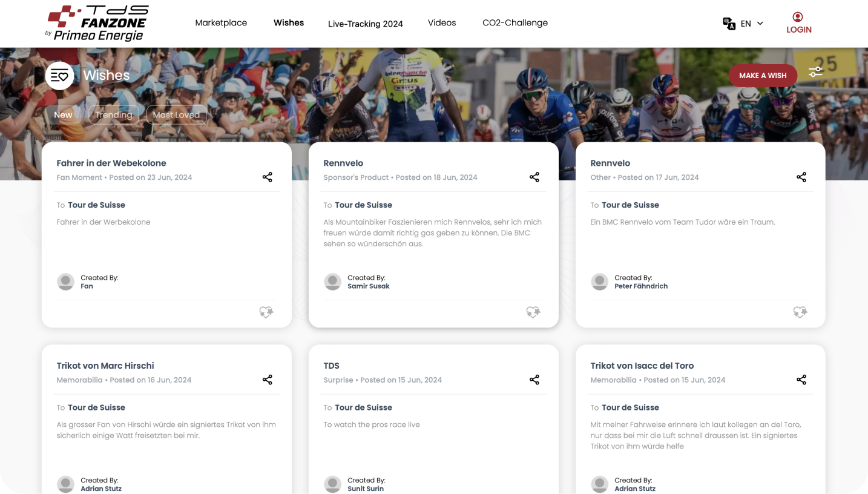868x494 pixels.
Task: Click Adrian Stutz's avatar on del Toro card
Action: [x=599, y=484]
